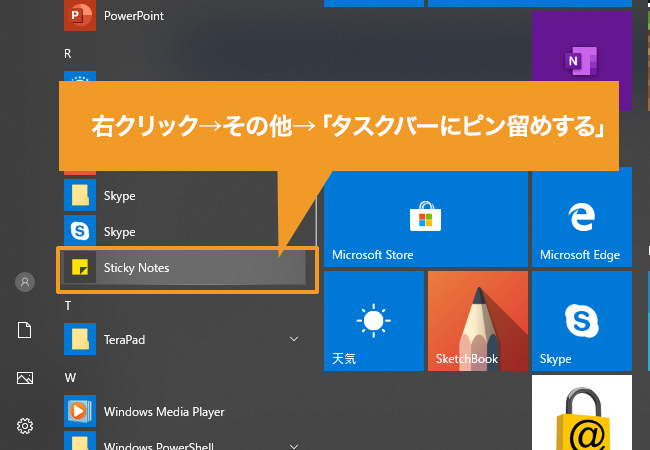
Task: Click the letter W section header
Action: pyautogui.click(x=70, y=377)
